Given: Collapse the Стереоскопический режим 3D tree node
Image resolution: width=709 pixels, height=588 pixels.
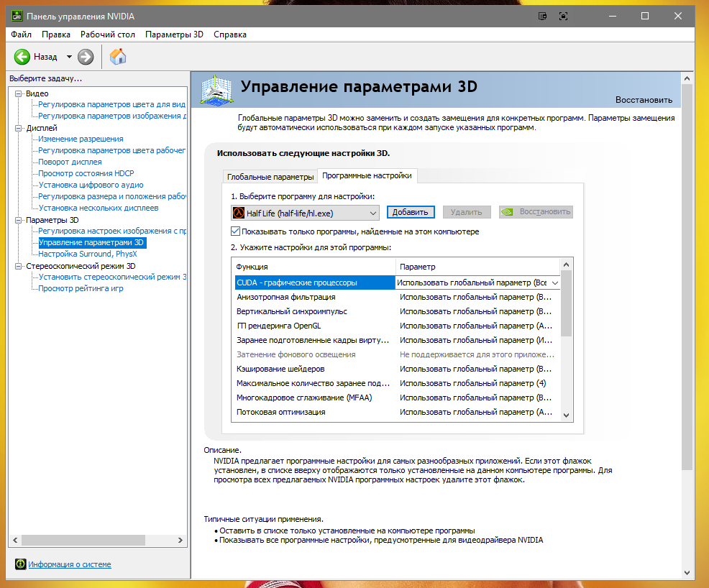Looking at the screenshot, I should point(19,266).
